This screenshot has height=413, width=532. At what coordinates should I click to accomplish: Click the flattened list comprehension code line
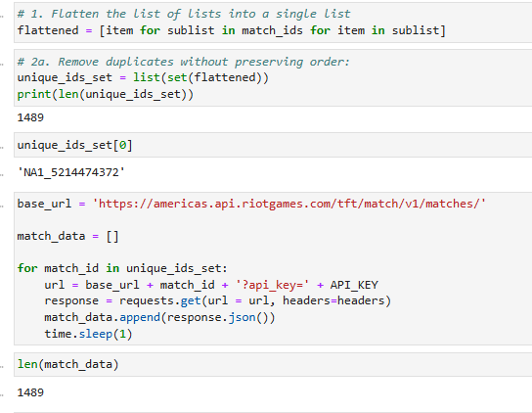(x=231, y=30)
